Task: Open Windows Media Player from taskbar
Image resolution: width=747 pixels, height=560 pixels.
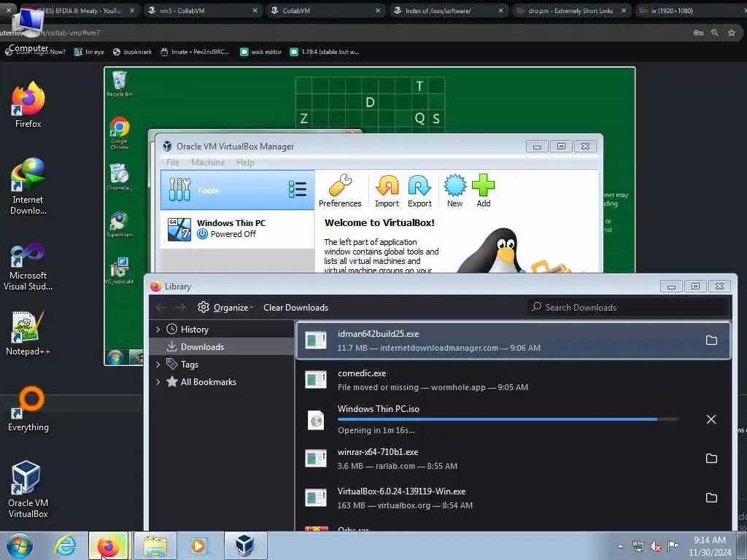Action: 198,545
